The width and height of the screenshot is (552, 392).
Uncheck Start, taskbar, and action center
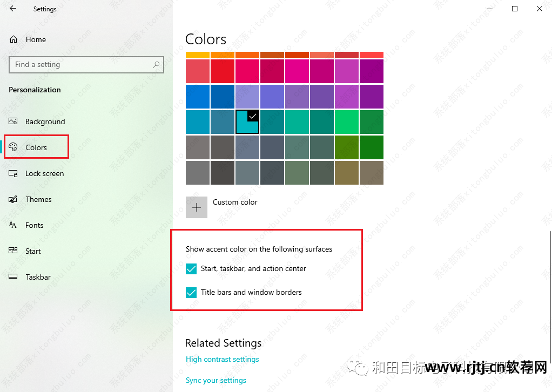coord(191,268)
